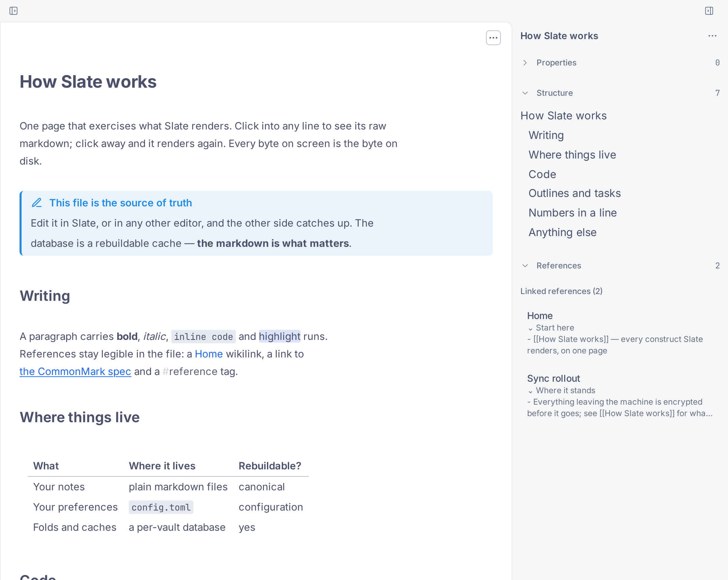The image size is (728, 580).
Task: Click the side panel title 'How Slate works'
Action: click(559, 36)
